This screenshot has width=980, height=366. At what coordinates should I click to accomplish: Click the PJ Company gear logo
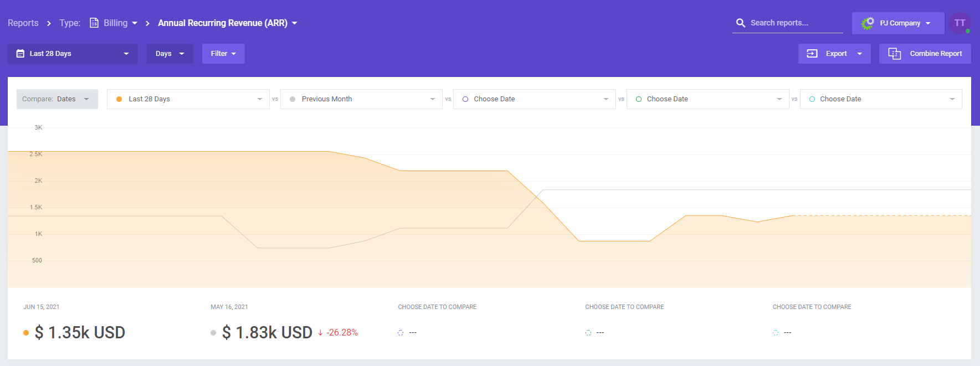pyautogui.click(x=868, y=23)
